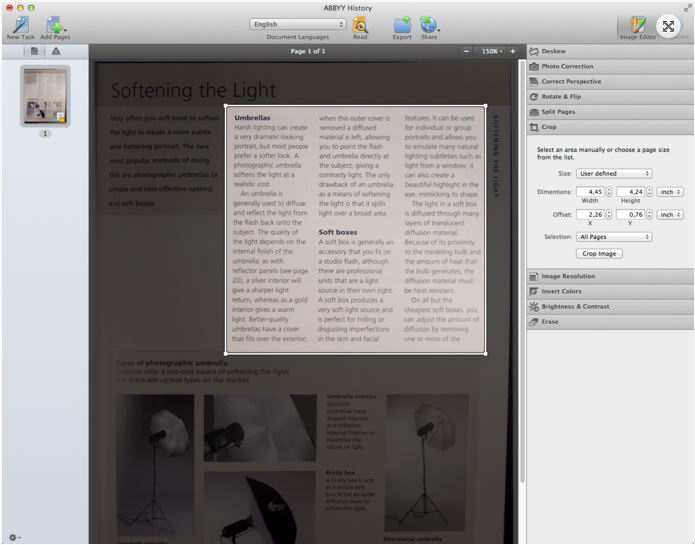Collapse the Crop section
Screen dimensions: 695x545
pyautogui.click(x=610, y=127)
